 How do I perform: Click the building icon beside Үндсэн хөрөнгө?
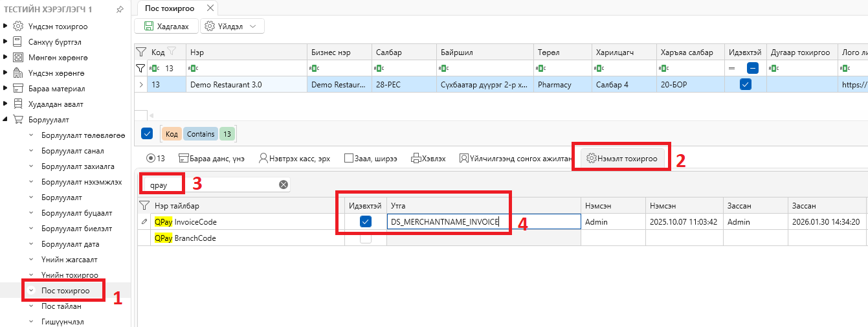pos(18,73)
